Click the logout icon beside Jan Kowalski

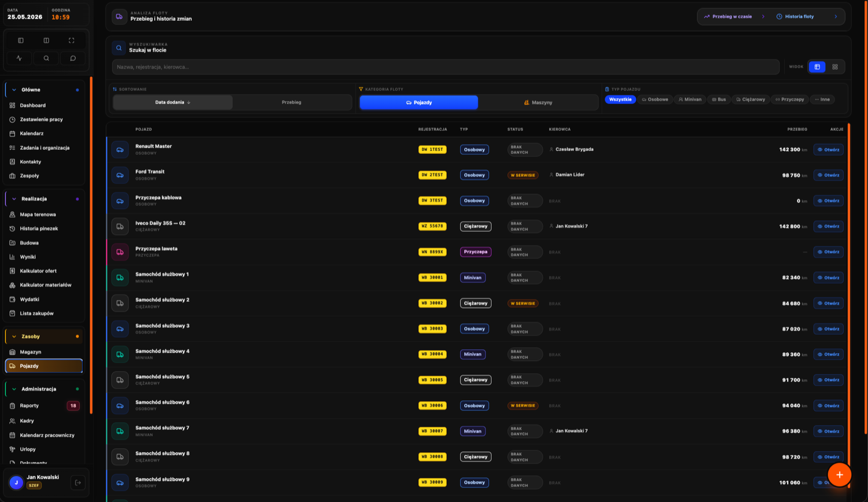click(78, 482)
